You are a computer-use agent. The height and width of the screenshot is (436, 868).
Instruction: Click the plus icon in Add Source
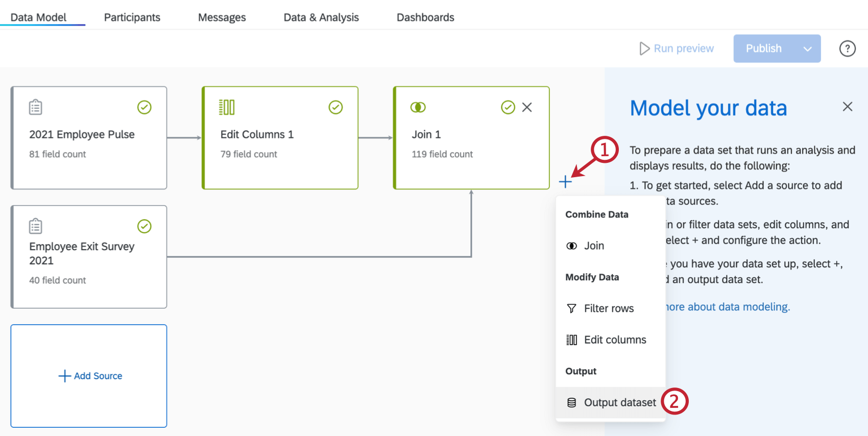pyautogui.click(x=64, y=376)
